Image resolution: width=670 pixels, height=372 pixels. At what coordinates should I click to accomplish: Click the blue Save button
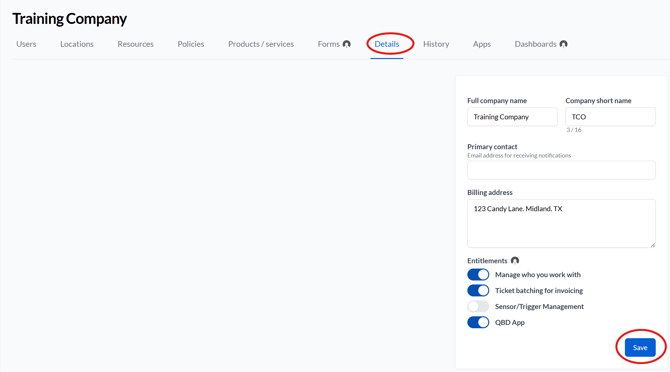(x=640, y=348)
